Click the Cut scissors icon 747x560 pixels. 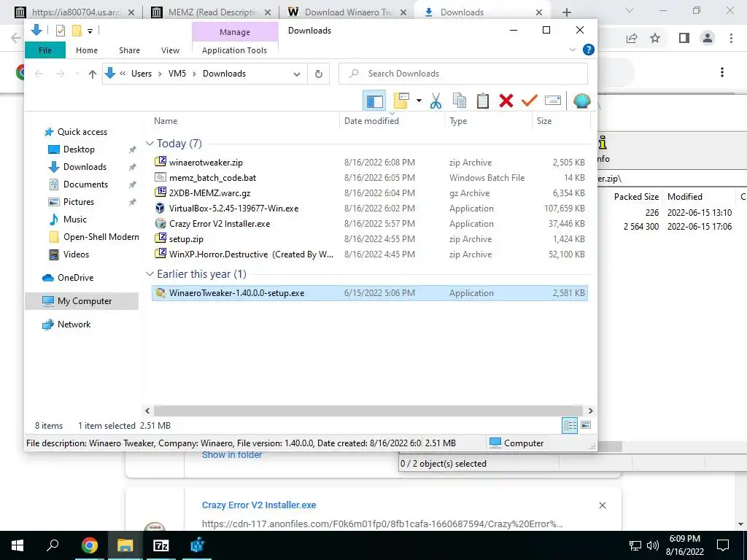436,101
